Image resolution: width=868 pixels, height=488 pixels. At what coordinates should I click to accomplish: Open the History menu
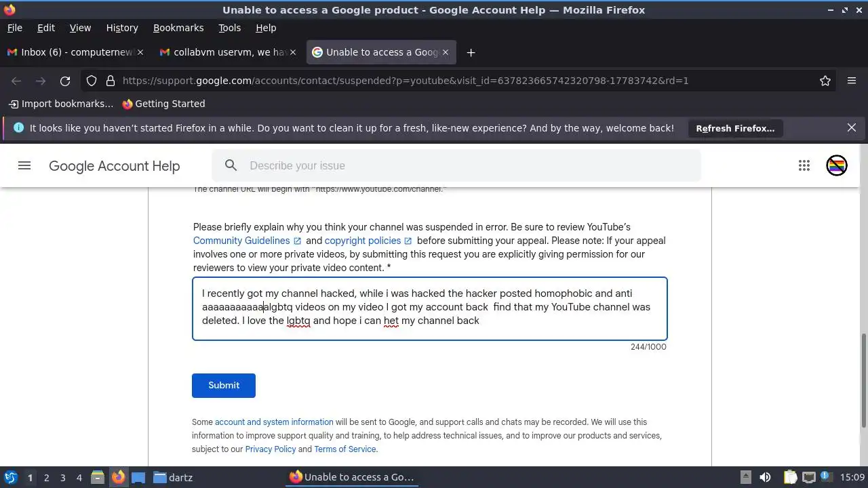[122, 28]
